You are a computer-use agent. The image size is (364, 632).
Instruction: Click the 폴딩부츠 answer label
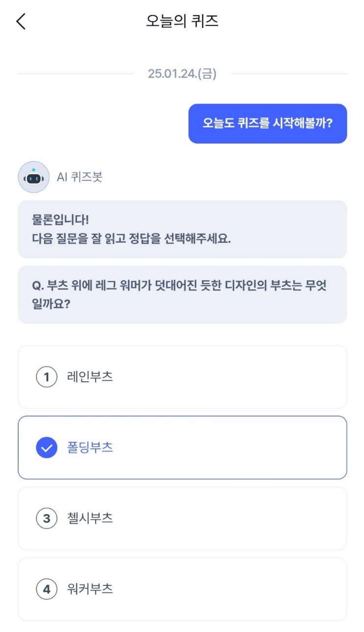click(90, 447)
